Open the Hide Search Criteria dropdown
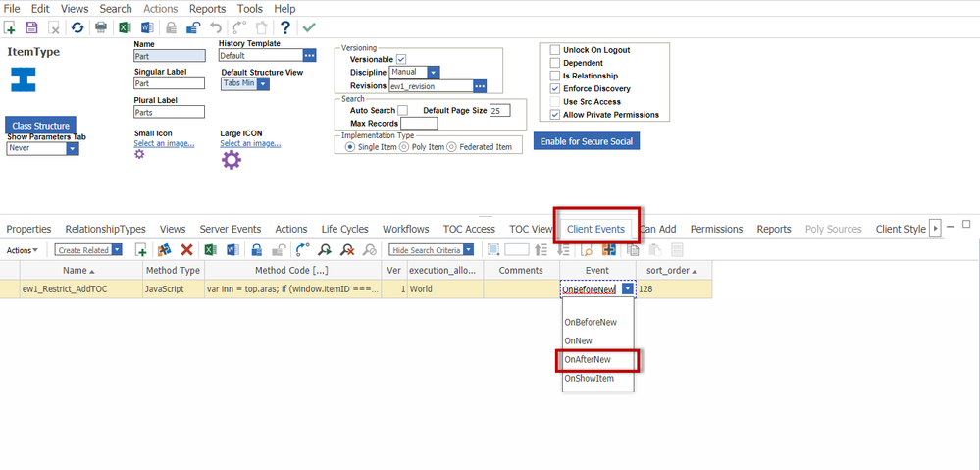980x470 pixels. (472, 250)
